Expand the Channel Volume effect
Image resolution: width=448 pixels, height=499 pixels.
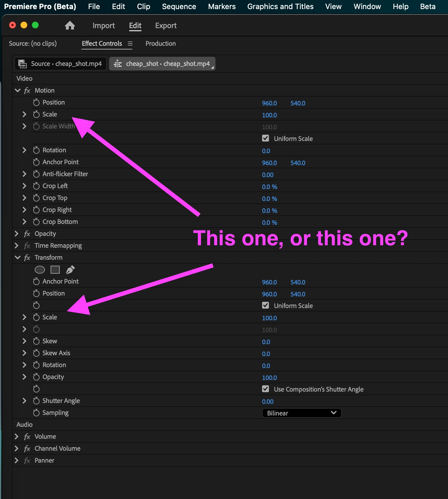tap(16, 448)
